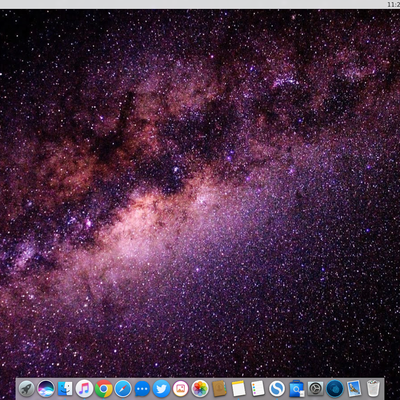Launch Siri from the dock
The width and height of the screenshot is (400, 400).
pos(46,388)
